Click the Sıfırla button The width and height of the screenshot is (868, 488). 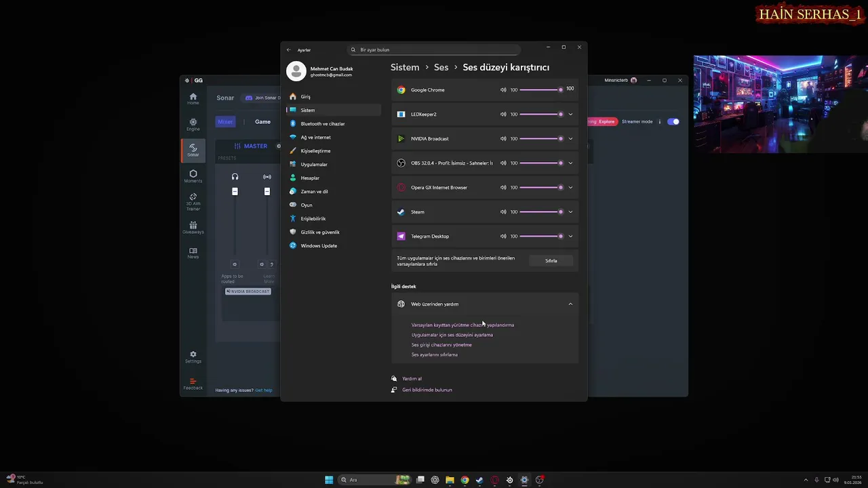click(x=551, y=260)
